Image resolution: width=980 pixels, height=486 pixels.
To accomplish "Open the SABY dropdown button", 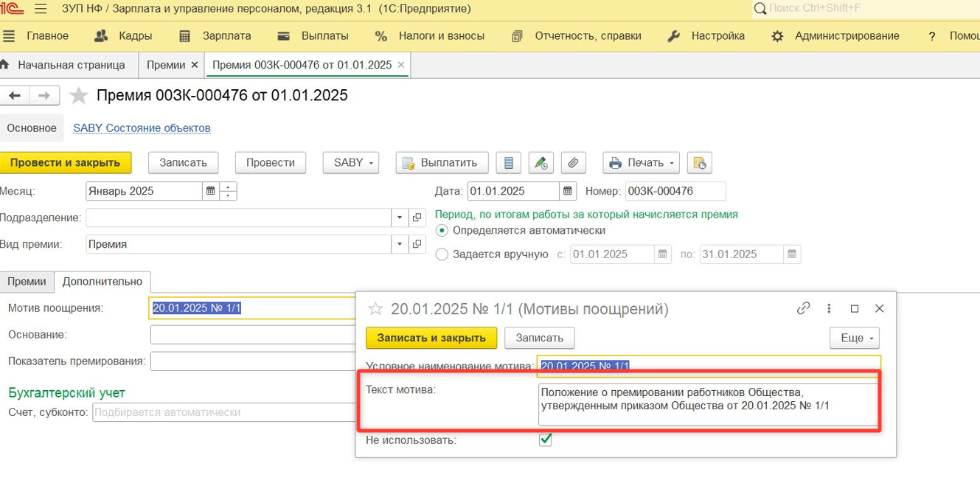I will [351, 163].
